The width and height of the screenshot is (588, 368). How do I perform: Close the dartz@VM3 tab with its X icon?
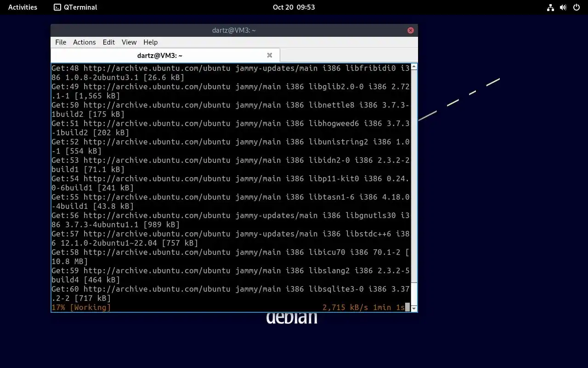[270, 55]
